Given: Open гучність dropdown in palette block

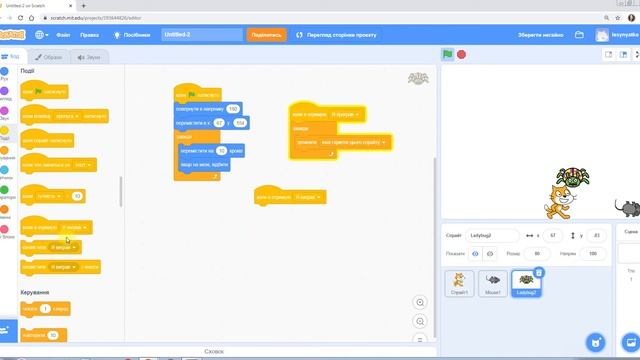Looking at the screenshot, I should click(49, 196).
